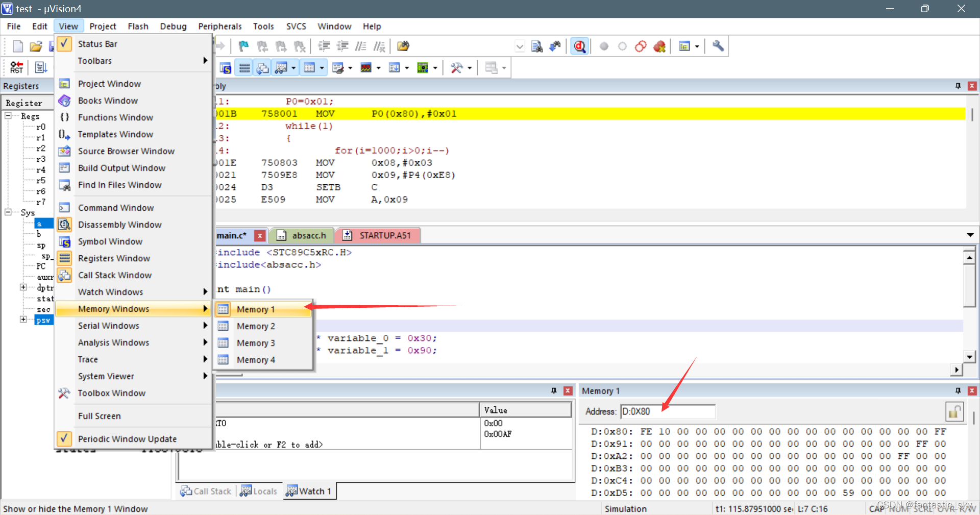This screenshot has height=515, width=980.
Task: Open the Call Stack bottom tab
Action: [206, 491]
